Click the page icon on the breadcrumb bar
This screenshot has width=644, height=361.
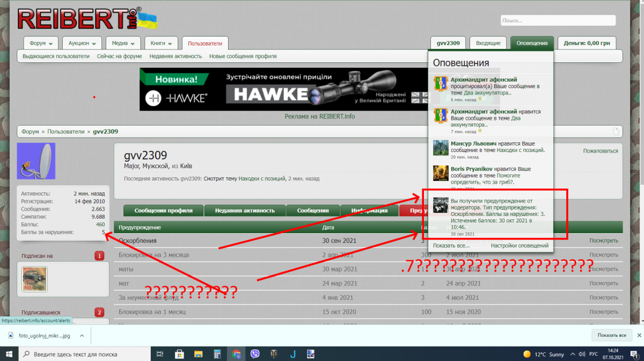click(616, 131)
